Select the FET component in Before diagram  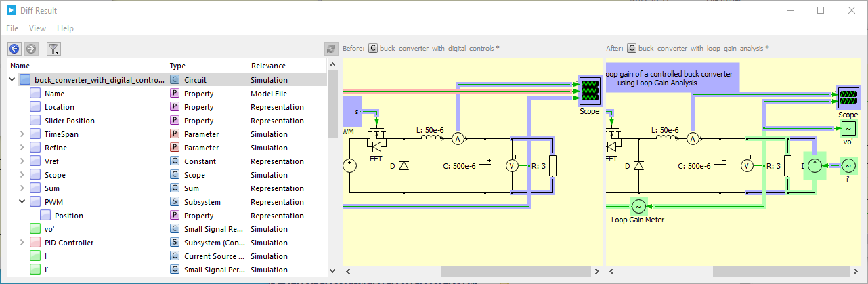(375, 140)
